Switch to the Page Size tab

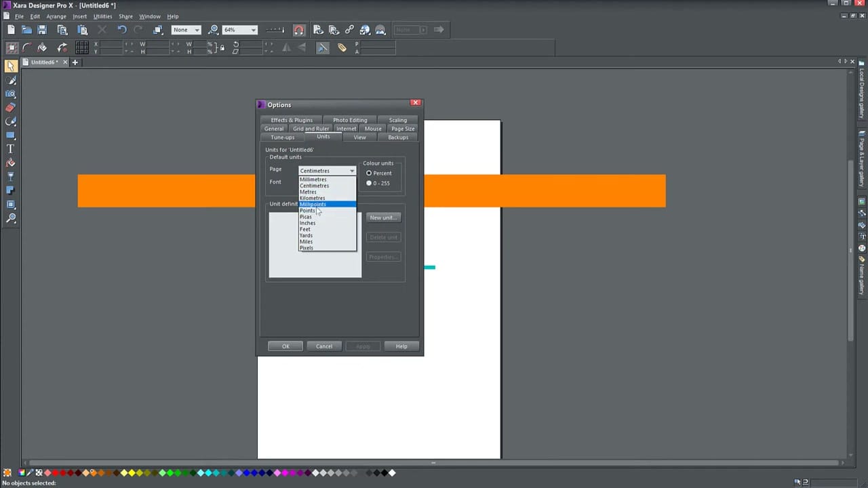click(403, 129)
